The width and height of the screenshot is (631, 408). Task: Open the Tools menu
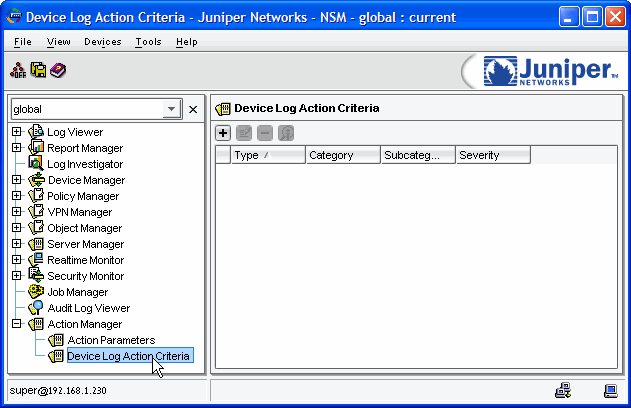click(148, 42)
